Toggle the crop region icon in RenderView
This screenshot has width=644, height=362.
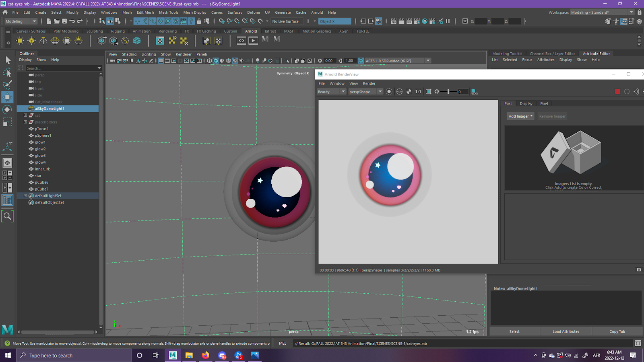click(x=429, y=92)
